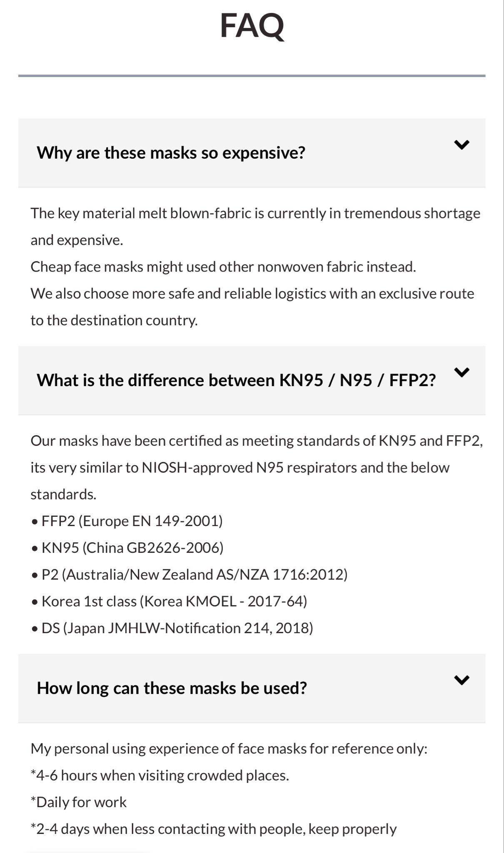Click the FFP2 (Europe EN 149-2001) bullet

[x=127, y=521]
